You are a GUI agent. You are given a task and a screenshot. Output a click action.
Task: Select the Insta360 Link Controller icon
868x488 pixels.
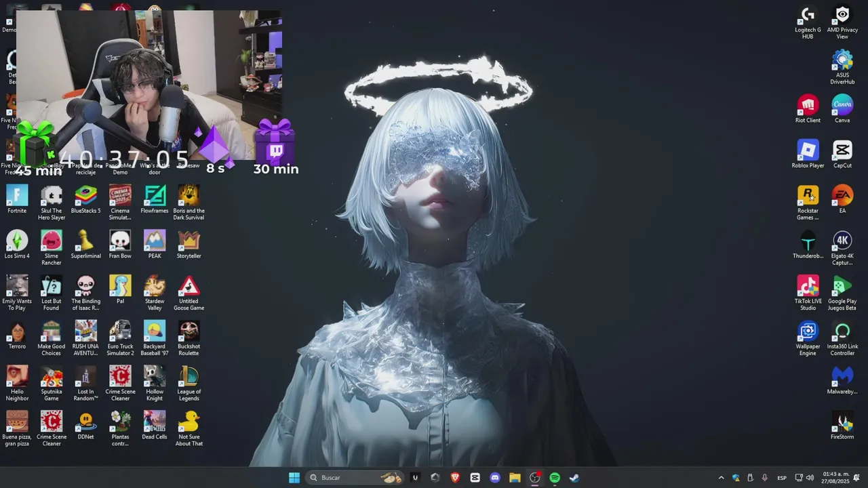[x=842, y=338]
